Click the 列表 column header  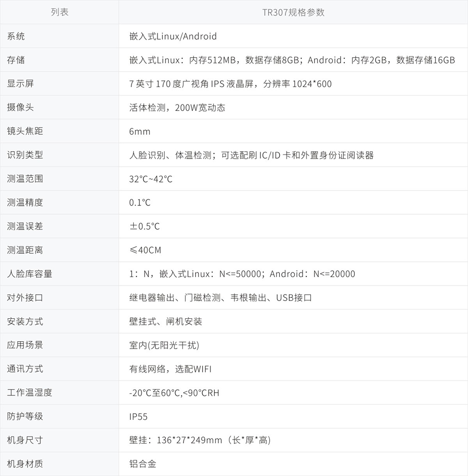pyautogui.click(x=59, y=12)
